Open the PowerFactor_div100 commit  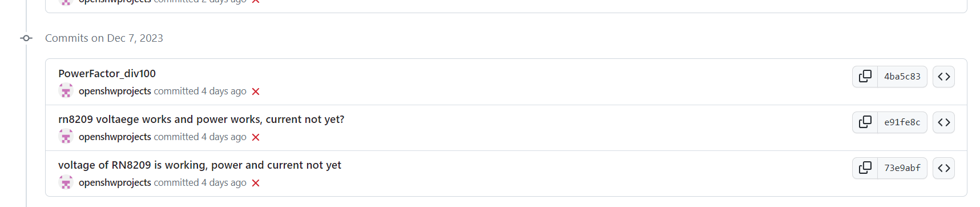(x=107, y=73)
